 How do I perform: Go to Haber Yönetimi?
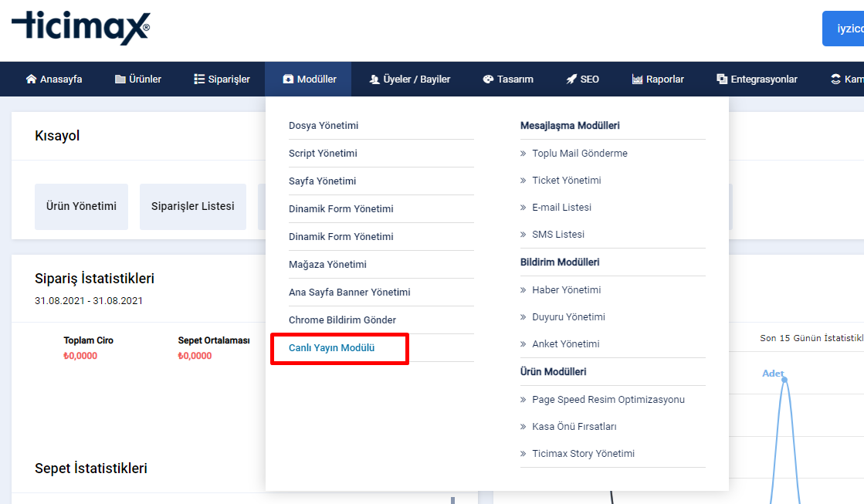point(567,289)
